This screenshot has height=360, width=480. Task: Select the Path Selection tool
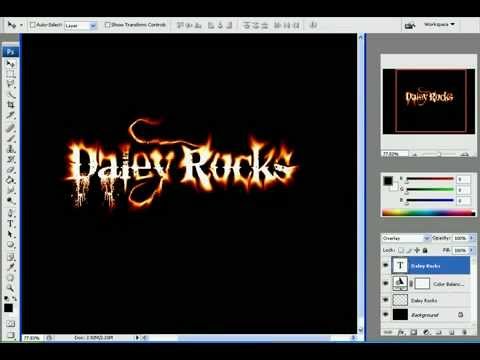pos(11,234)
